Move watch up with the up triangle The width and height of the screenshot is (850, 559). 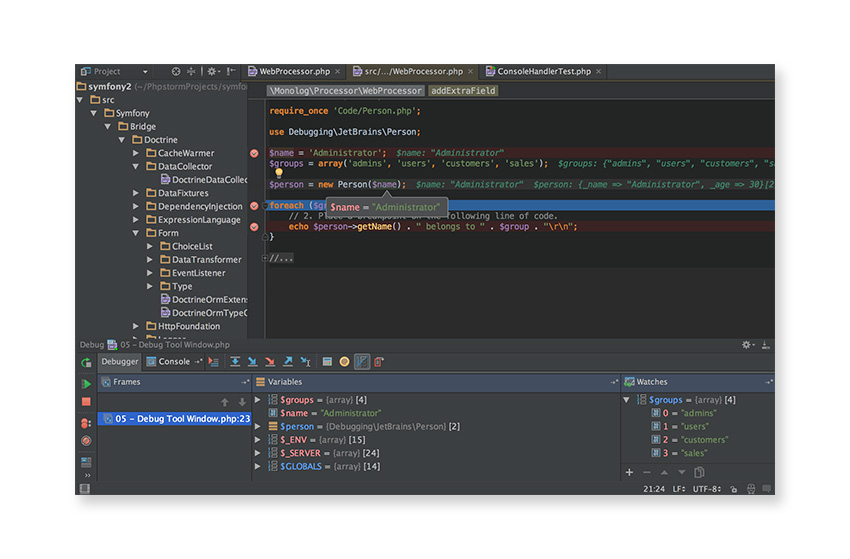click(664, 472)
